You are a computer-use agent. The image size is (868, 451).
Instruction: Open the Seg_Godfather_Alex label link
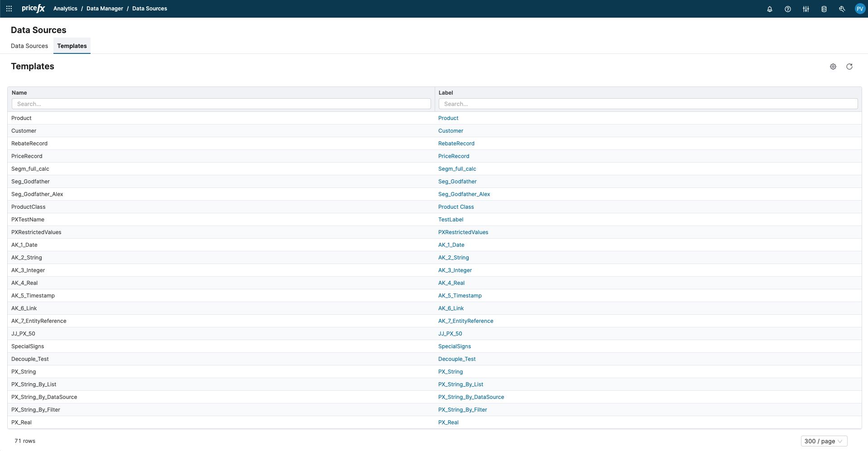[x=464, y=194]
